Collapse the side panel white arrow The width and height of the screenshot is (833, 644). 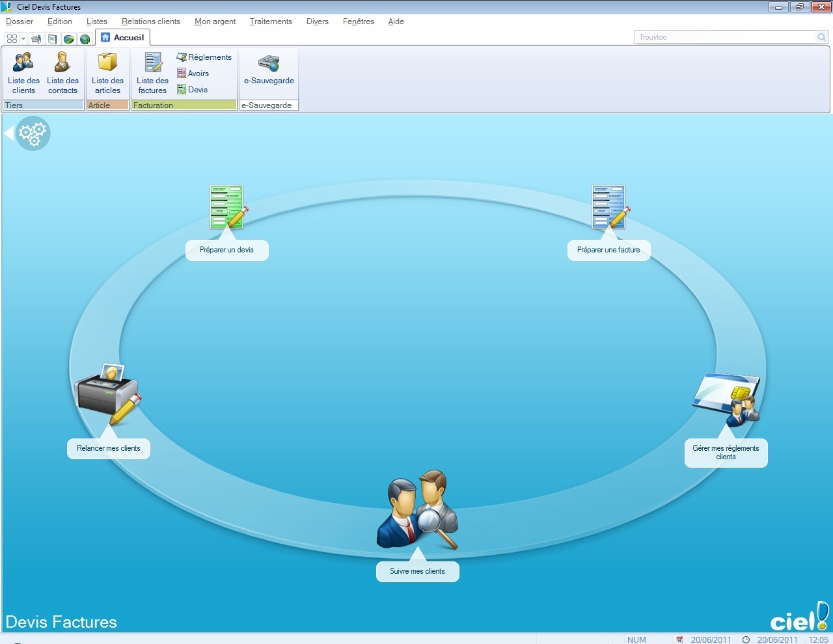(x=8, y=133)
